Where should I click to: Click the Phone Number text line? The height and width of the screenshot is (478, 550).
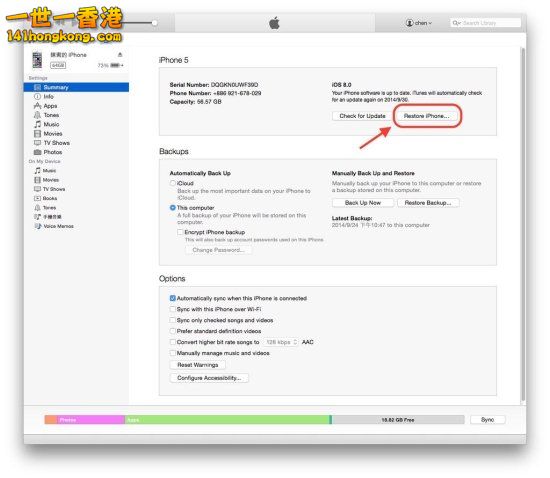tap(215, 93)
